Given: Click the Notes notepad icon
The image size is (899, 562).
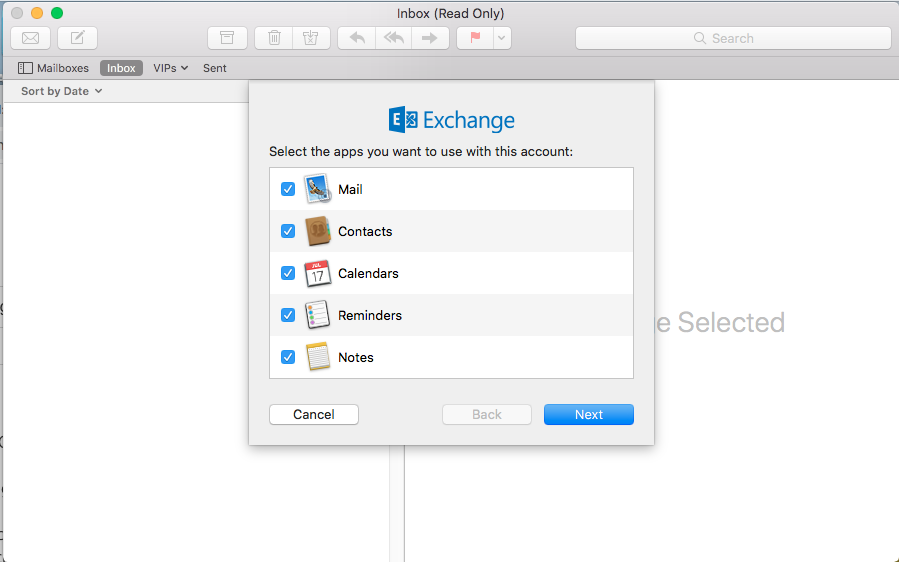Looking at the screenshot, I should 318,357.
